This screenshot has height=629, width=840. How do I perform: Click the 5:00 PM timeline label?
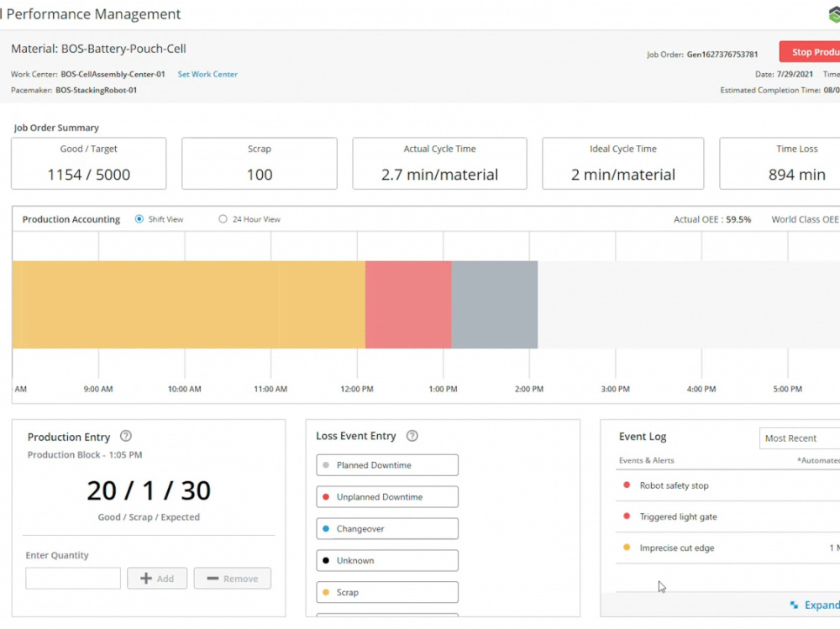(x=788, y=389)
